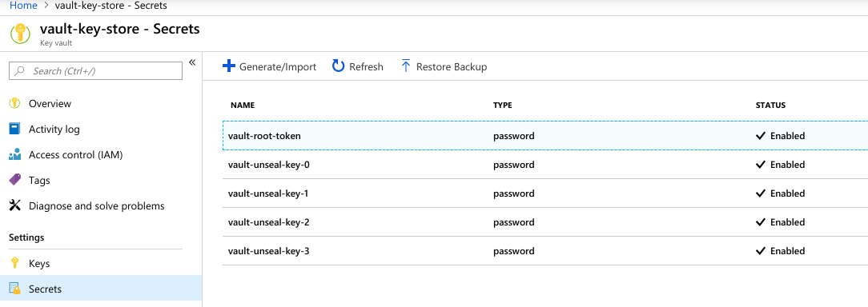Click the Diagnose and solve problems wrench icon

click(x=15, y=205)
